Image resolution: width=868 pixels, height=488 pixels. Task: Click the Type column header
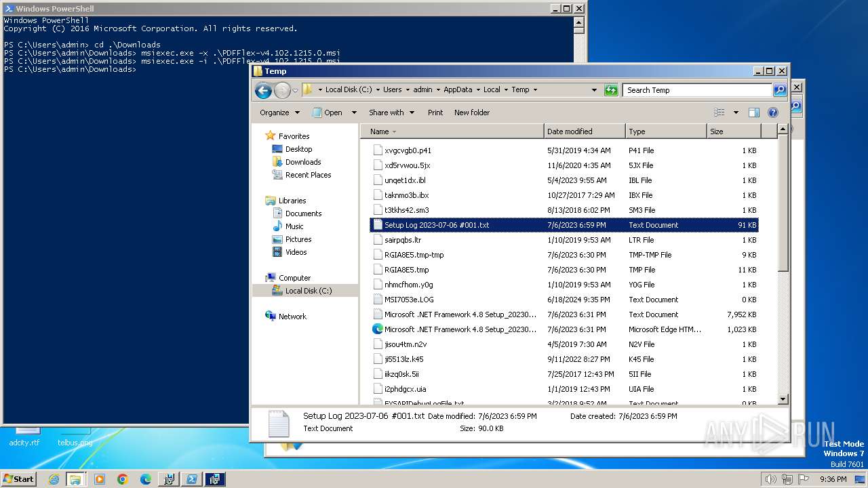coord(666,131)
